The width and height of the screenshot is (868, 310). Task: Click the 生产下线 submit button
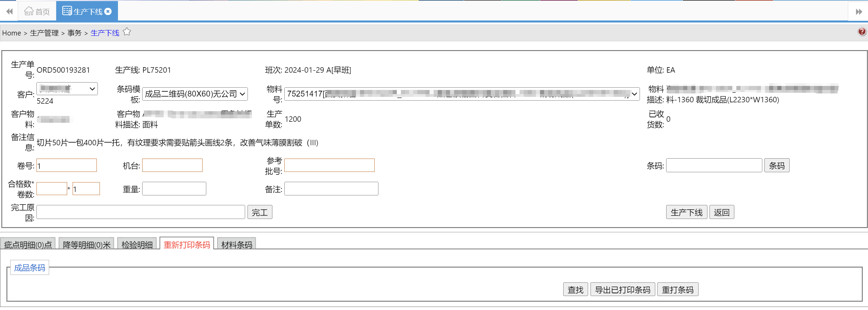[687, 212]
